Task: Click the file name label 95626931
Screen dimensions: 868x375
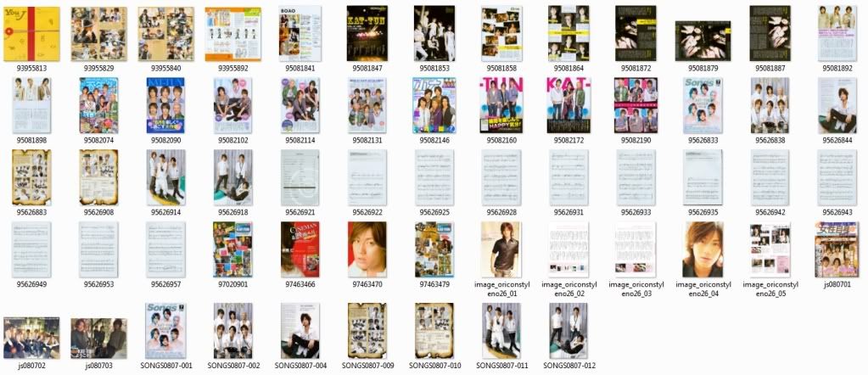Action: (x=568, y=212)
